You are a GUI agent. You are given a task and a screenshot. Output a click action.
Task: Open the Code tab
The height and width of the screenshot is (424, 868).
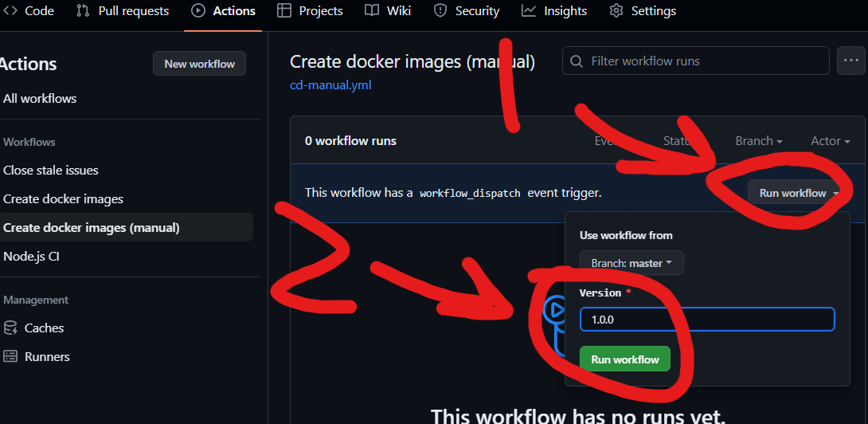tap(28, 10)
